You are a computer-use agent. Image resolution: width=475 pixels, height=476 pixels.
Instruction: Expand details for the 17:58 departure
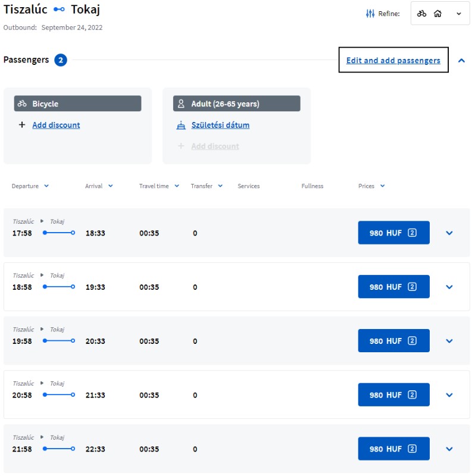pos(449,233)
